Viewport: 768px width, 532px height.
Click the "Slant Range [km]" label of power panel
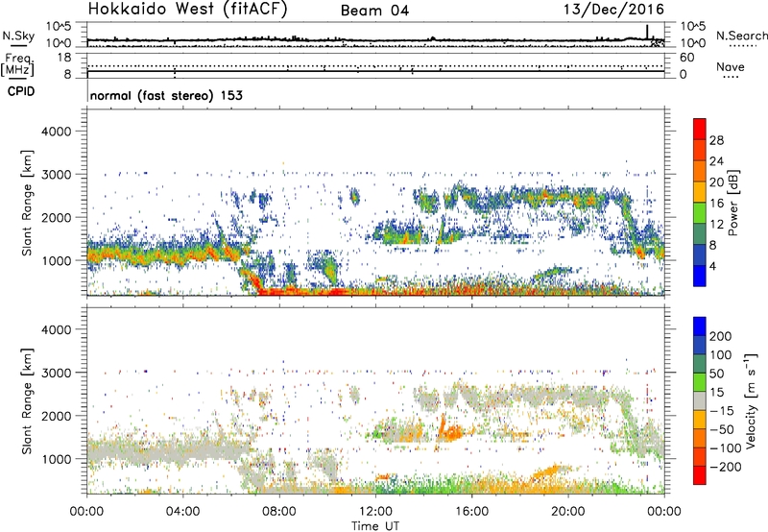[27, 203]
